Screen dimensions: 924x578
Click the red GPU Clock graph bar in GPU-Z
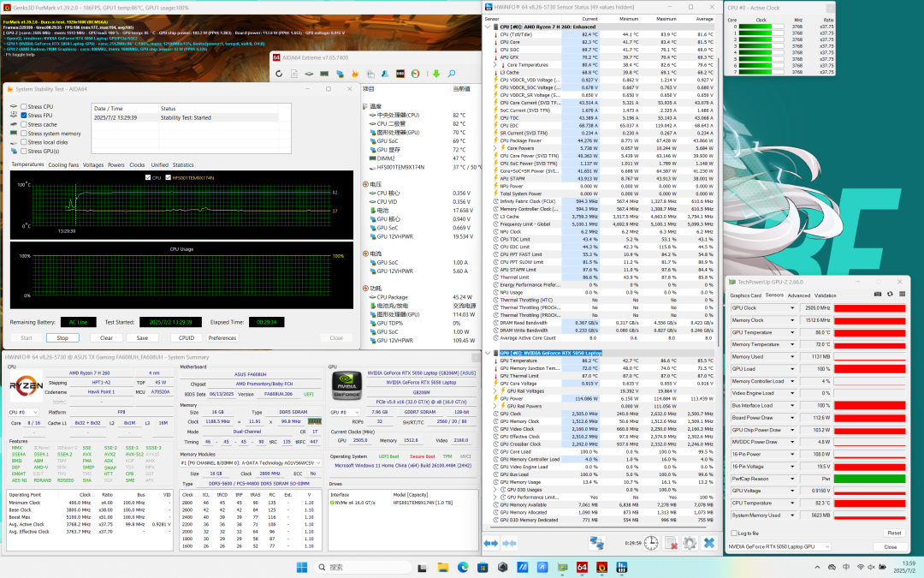click(x=870, y=308)
